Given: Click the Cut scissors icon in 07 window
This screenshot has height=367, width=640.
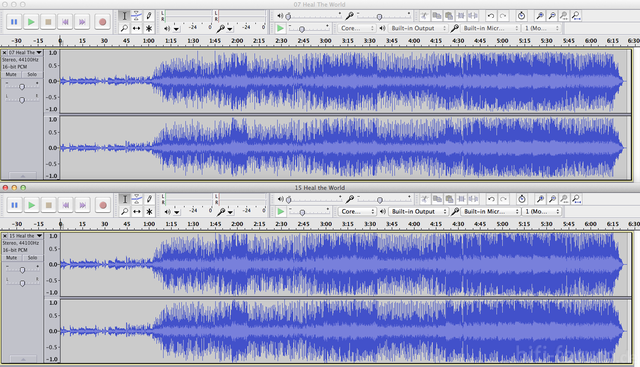Looking at the screenshot, I should (424, 16).
